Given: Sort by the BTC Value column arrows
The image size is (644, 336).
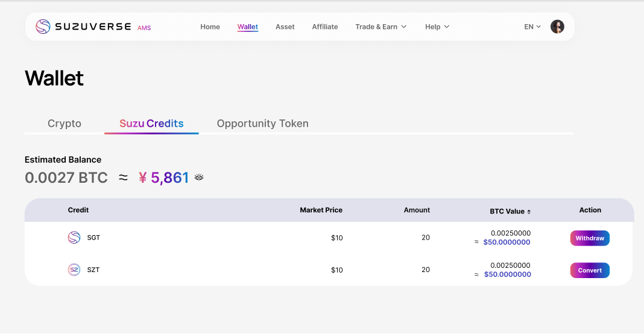Looking at the screenshot, I should [529, 212].
